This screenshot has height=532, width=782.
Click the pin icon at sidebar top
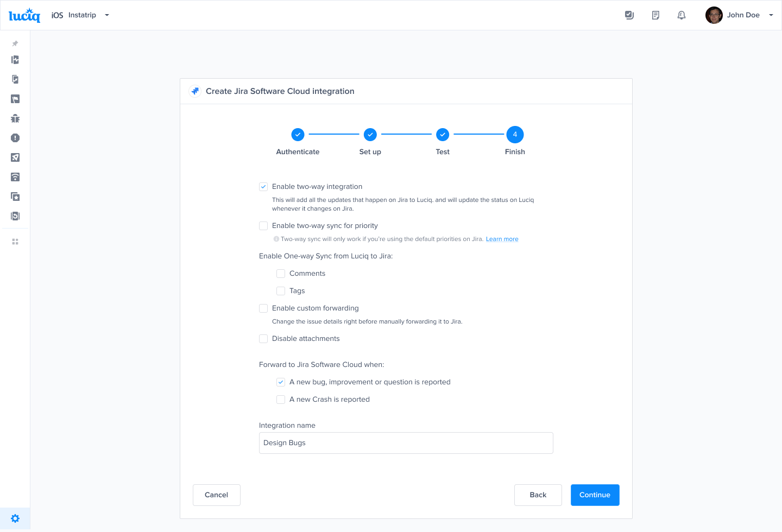(15, 43)
